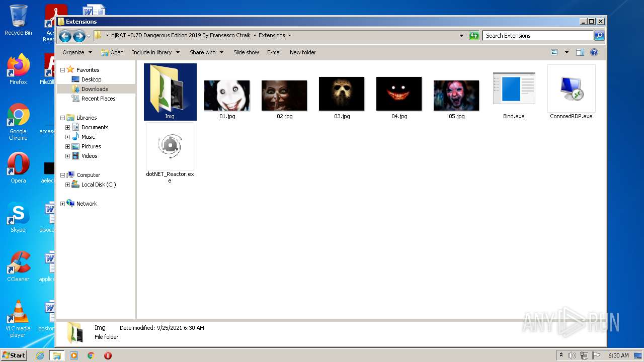Open Chrome from the taskbar
Viewport: 644px width, 362px height.
pyautogui.click(x=91, y=355)
